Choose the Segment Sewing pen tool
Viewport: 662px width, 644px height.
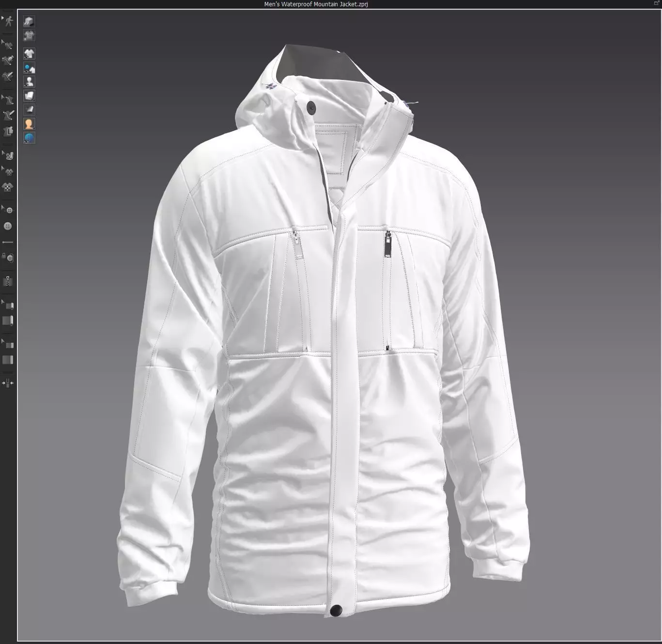point(8,61)
